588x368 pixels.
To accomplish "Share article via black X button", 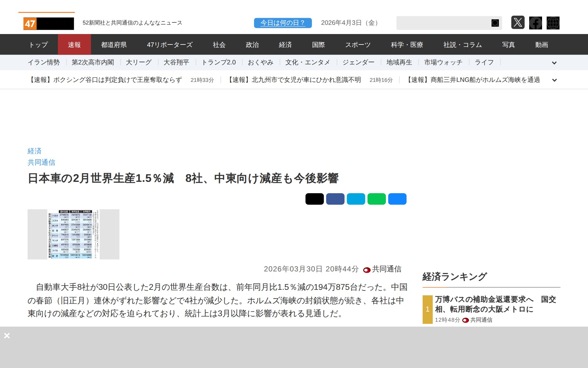I will click(x=314, y=199).
